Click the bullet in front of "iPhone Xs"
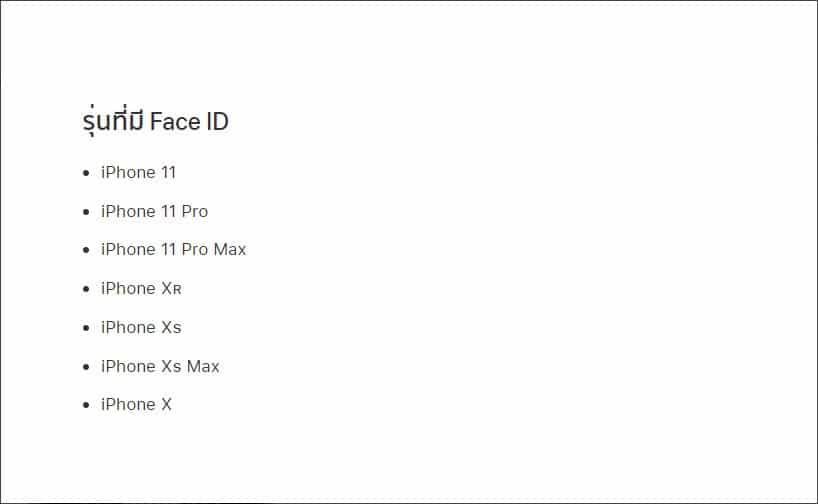 click(86, 328)
